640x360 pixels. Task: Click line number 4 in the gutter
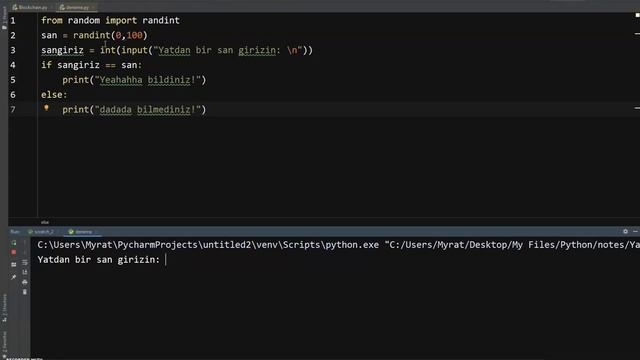13,65
